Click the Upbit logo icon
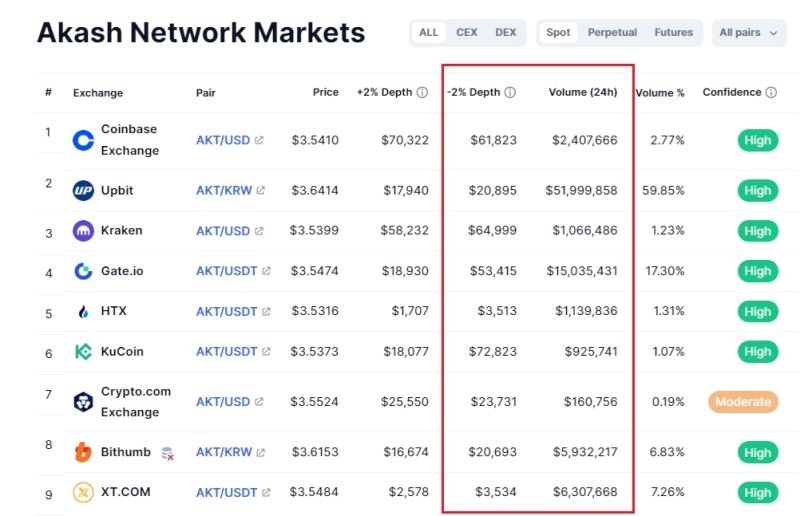This screenshot has width=800, height=516. (83, 190)
